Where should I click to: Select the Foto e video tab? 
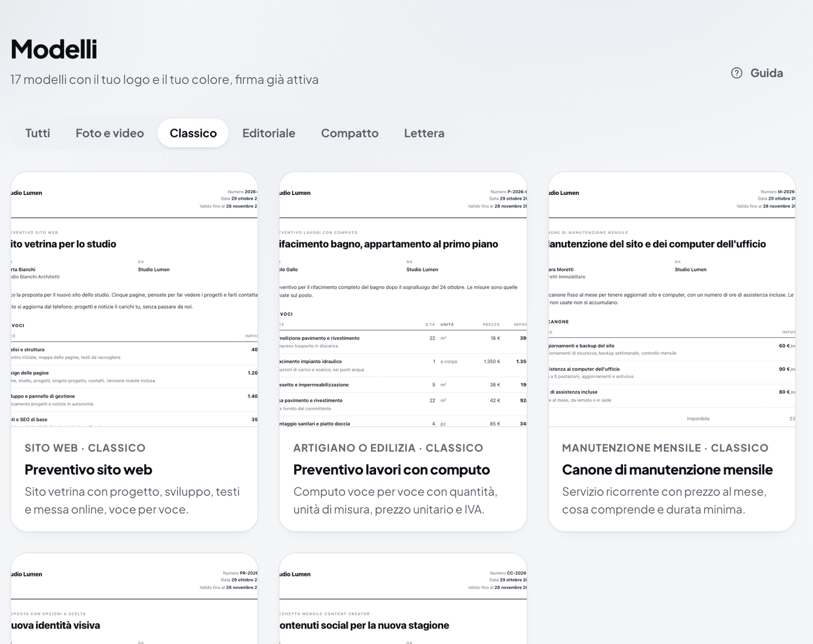(110, 133)
